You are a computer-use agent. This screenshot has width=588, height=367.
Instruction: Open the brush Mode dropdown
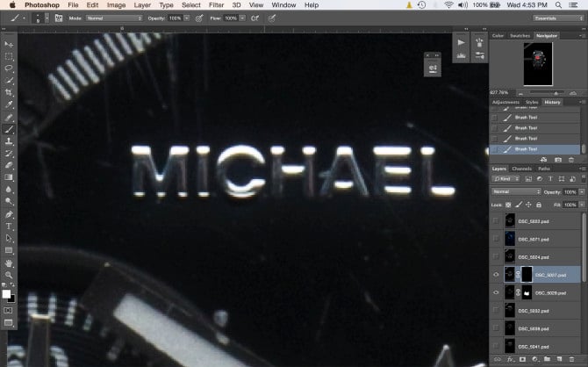pyautogui.click(x=114, y=18)
